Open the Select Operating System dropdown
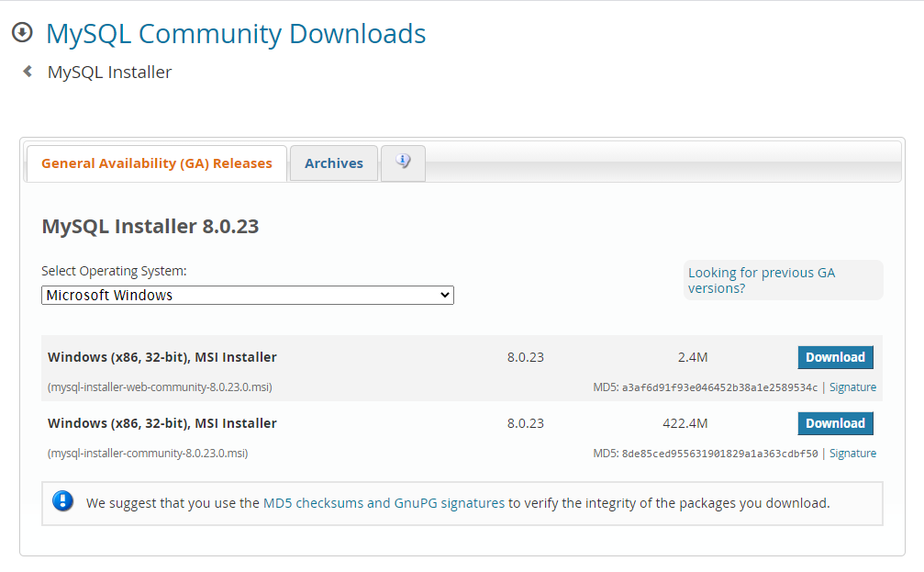This screenshot has height=572, width=924. pyautogui.click(x=248, y=295)
